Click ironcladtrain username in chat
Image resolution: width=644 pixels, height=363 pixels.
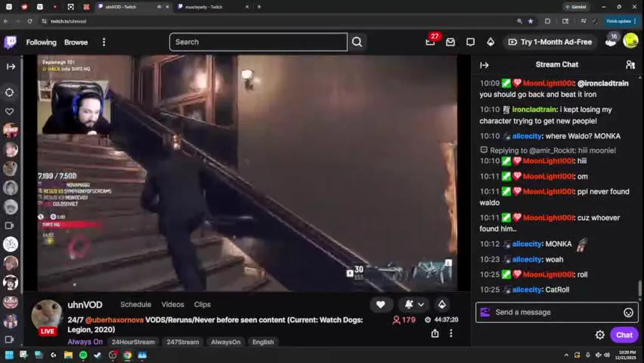(x=534, y=110)
